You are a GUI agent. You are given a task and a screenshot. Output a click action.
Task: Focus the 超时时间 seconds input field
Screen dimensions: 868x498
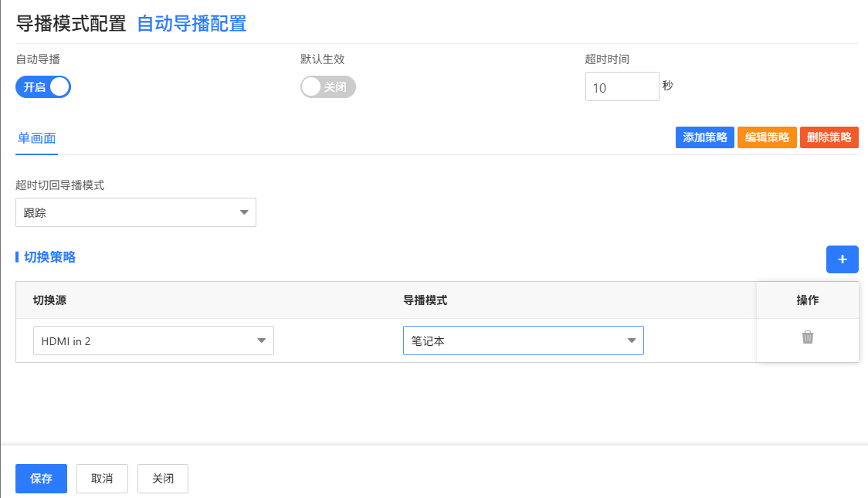tap(622, 87)
